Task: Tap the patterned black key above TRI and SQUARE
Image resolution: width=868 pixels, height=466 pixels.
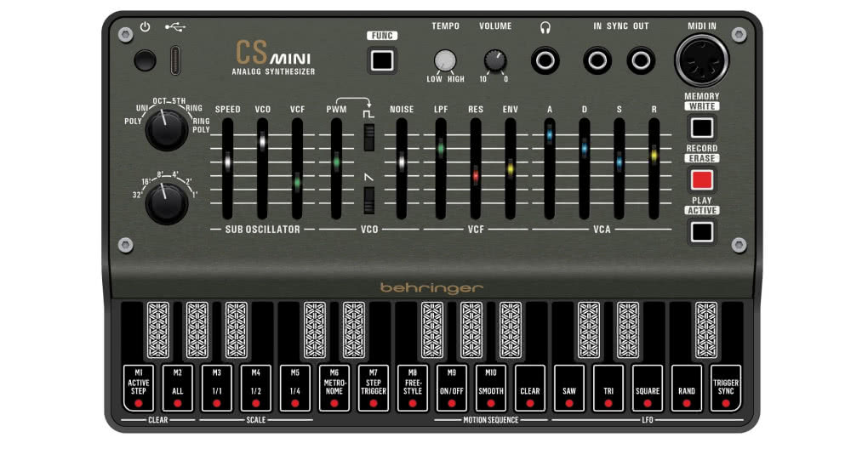Action: [628, 330]
